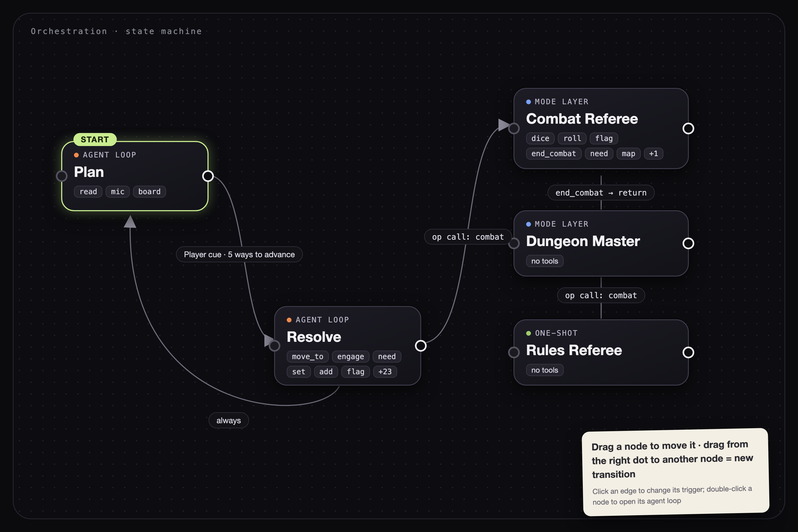Select the Dungeon Master node title
The height and width of the screenshot is (532, 798).
583,241
